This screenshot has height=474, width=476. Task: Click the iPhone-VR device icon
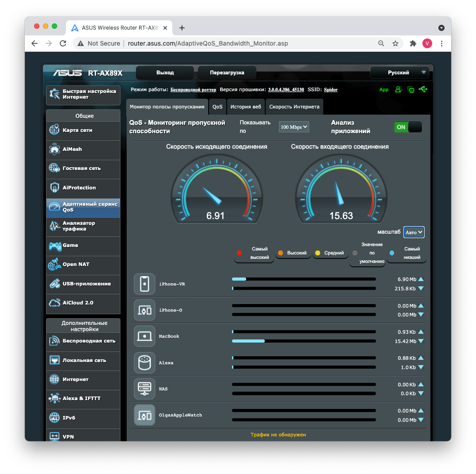[144, 284]
